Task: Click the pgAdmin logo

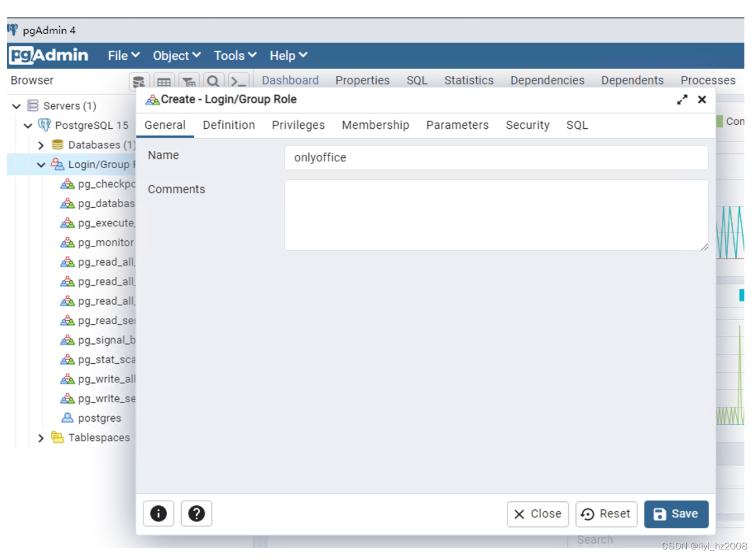Action: (49, 56)
